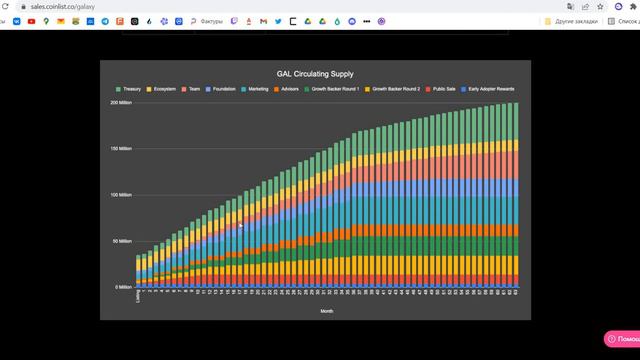Click the 100 Million axis label
The image size is (640, 360).
click(121, 195)
